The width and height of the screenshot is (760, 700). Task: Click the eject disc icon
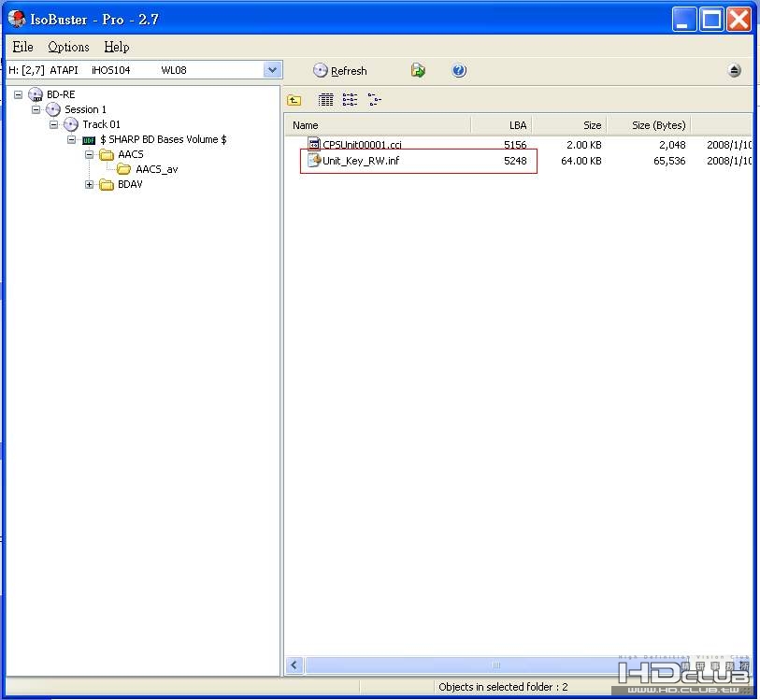(735, 71)
